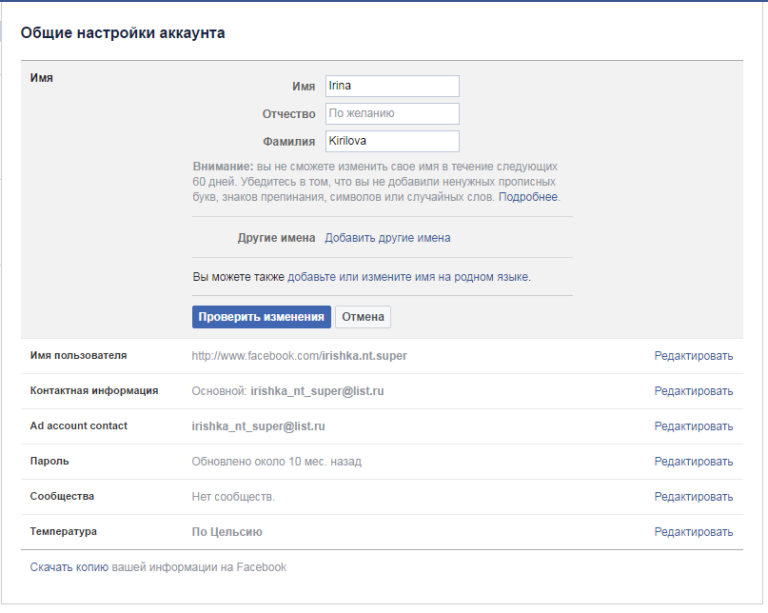Edit the Контактная информация row
768x613 pixels.
tap(694, 391)
